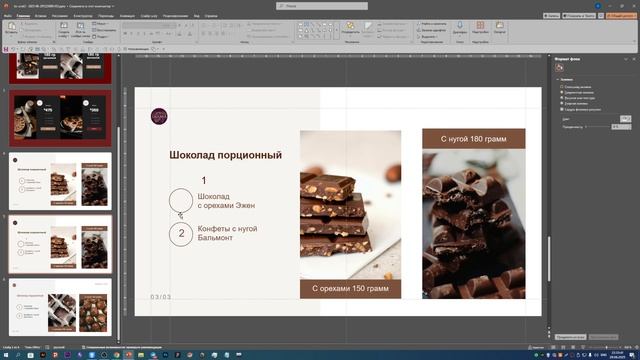Image resolution: width=640 pixels, height=360 pixels.
Task: Click the Fill icon in Format Background pane
Action: click(559, 68)
